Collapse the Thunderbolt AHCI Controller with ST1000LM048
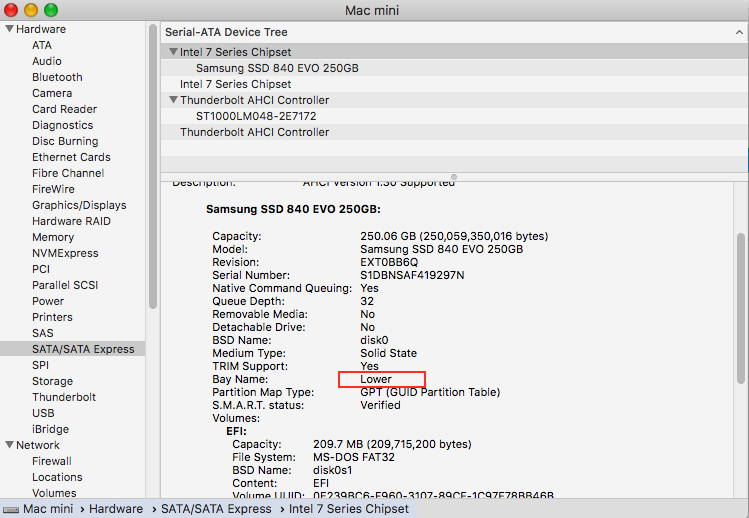The image size is (749, 518). tap(173, 100)
